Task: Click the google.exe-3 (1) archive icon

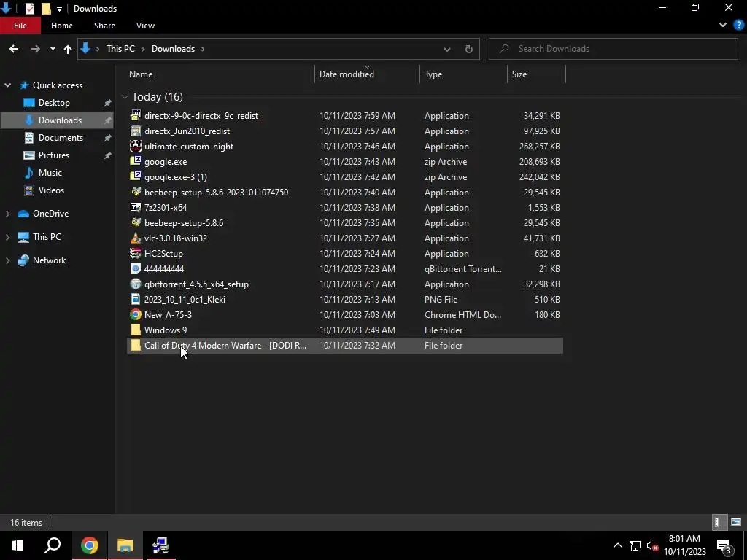Action: 136,176
